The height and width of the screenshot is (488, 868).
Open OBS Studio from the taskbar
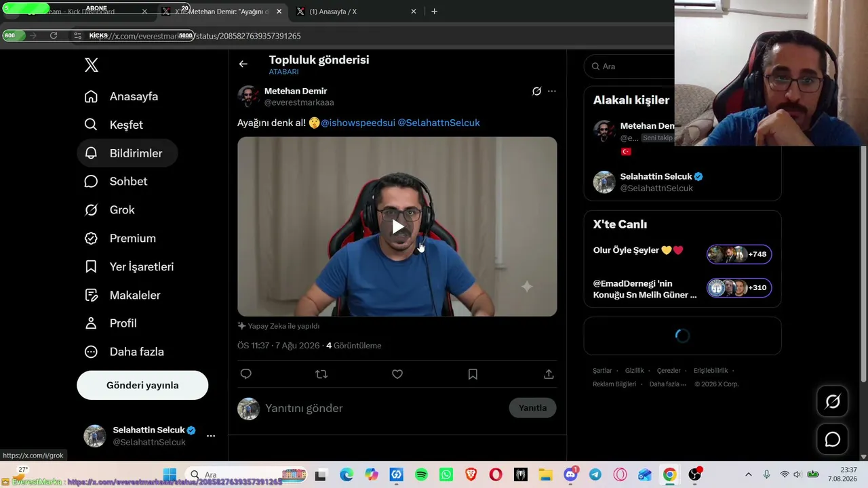694,475
